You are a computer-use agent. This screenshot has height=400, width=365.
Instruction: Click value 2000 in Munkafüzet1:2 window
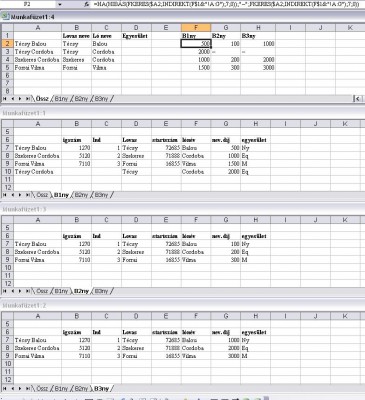click(226, 348)
